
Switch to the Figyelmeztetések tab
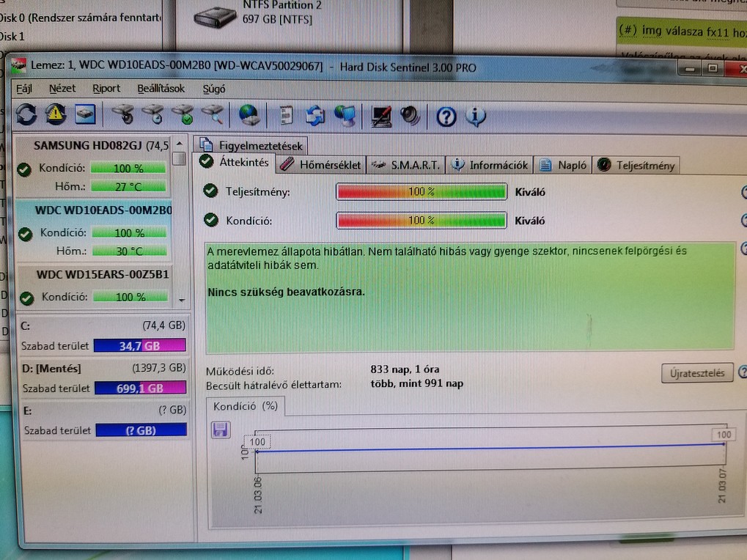[x=251, y=145]
